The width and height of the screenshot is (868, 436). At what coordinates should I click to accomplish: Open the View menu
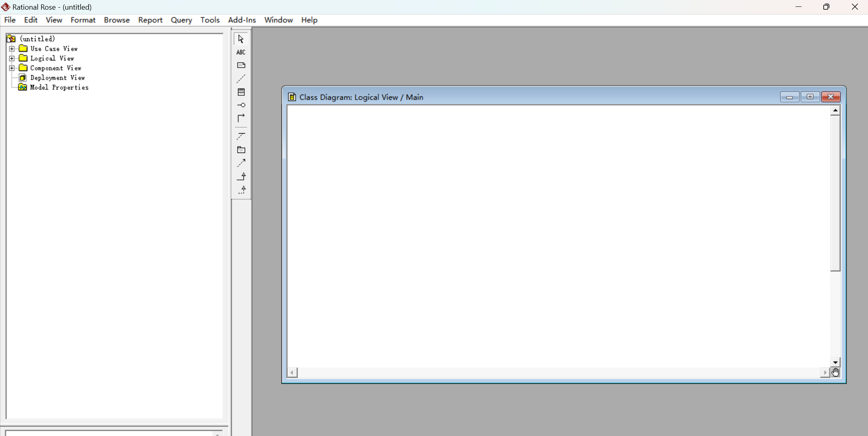[x=54, y=20]
